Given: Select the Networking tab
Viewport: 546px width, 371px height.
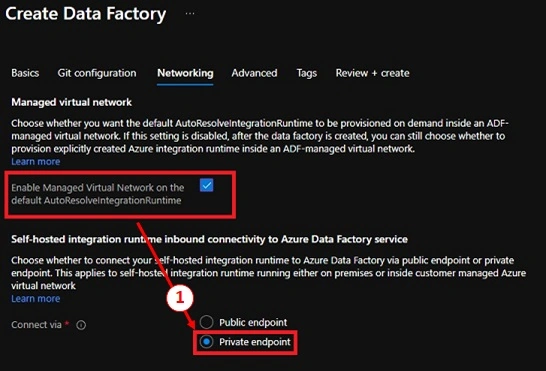Looking at the screenshot, I should 185,73.
